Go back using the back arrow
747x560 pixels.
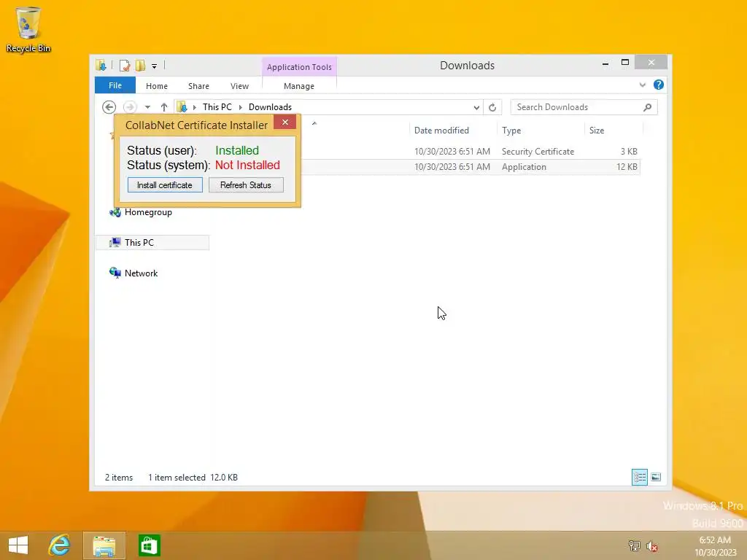tap(109, 107)
